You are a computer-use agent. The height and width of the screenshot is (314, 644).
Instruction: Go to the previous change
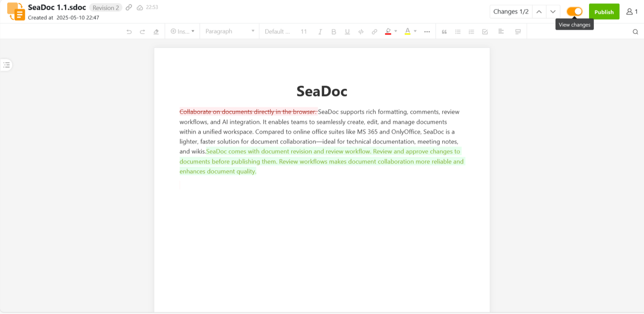pyautogui.click(x=539, y=12)
